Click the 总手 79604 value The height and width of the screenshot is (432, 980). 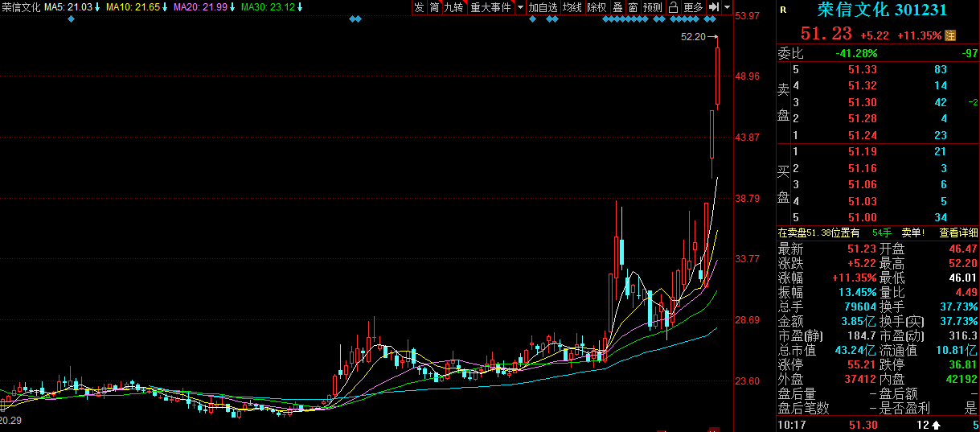tap(861, 307)
